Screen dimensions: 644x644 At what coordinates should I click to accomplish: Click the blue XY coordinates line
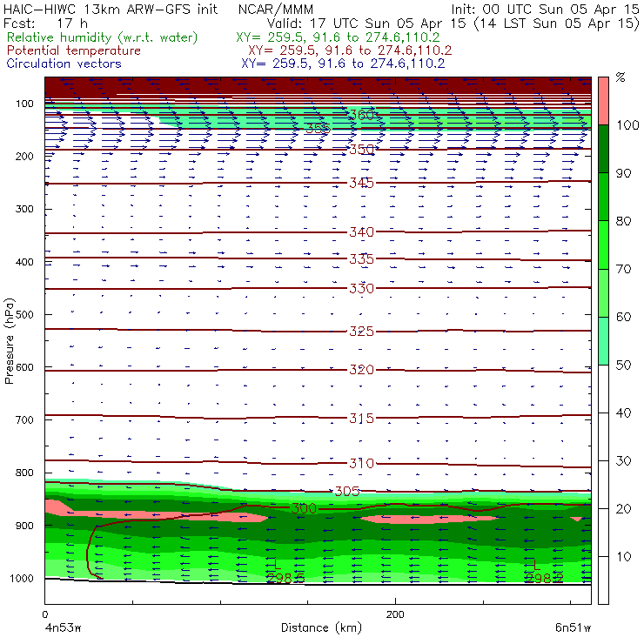click(343, 64)
